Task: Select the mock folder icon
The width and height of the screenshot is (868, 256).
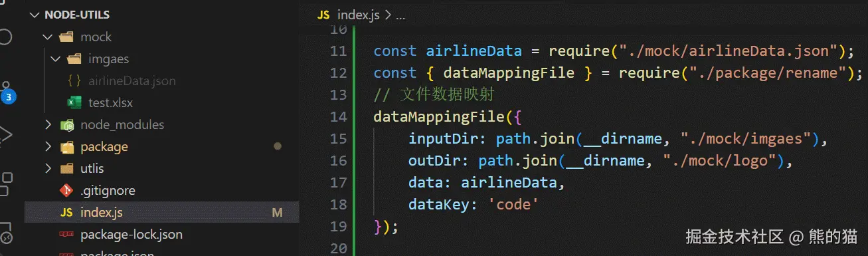Action: (66, 37)
